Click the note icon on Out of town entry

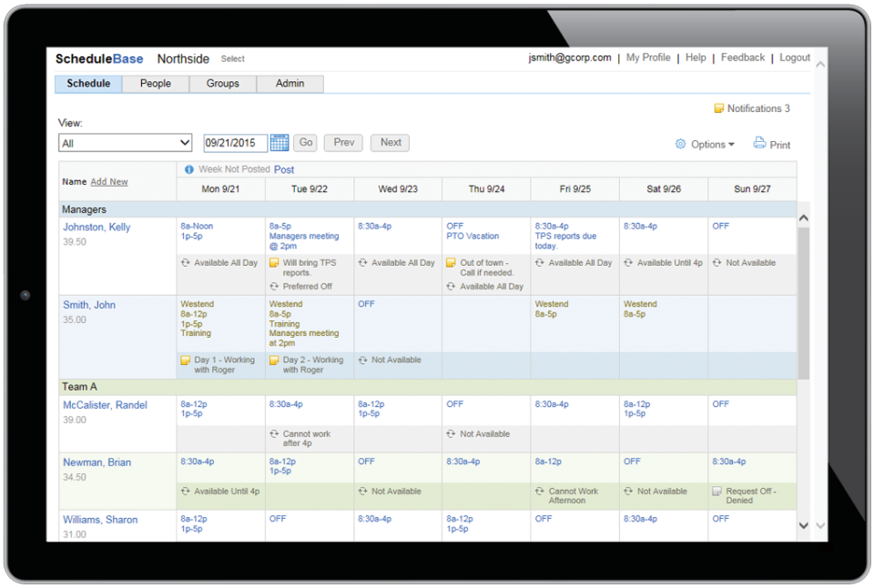click(x=451, y=262)
